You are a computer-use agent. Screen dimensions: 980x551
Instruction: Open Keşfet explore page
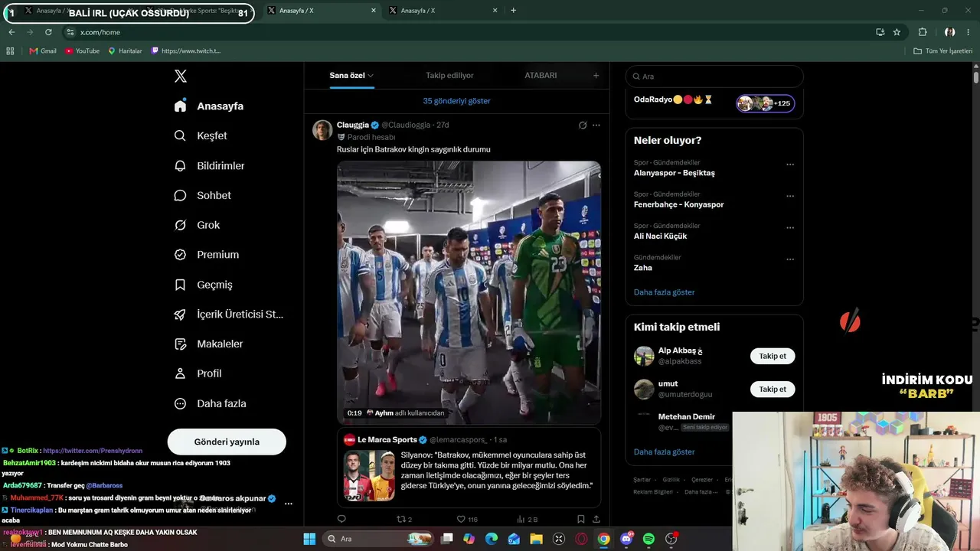coord(201,135)
